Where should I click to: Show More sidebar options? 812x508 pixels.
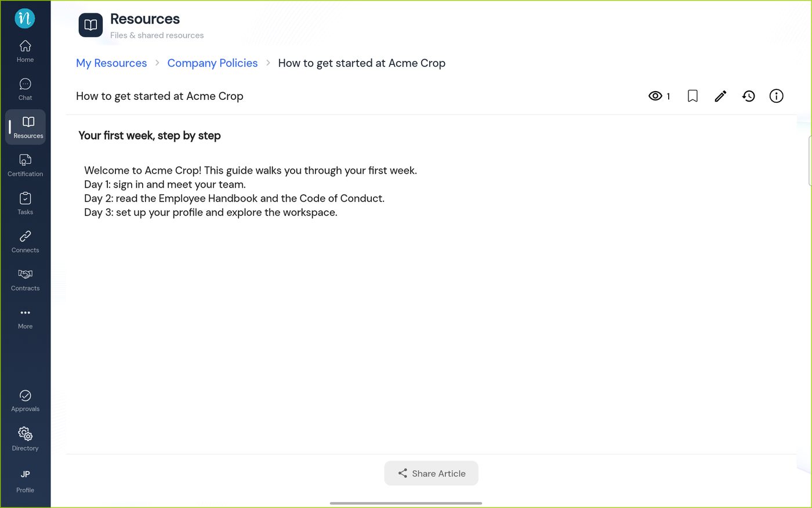(x=25, y=318)
